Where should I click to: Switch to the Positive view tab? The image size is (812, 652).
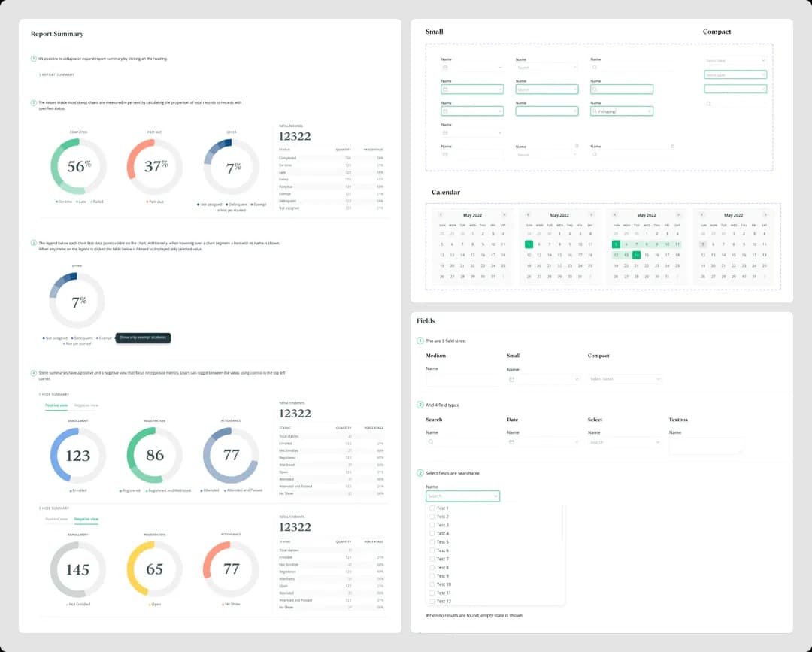(x=56, y=405)
